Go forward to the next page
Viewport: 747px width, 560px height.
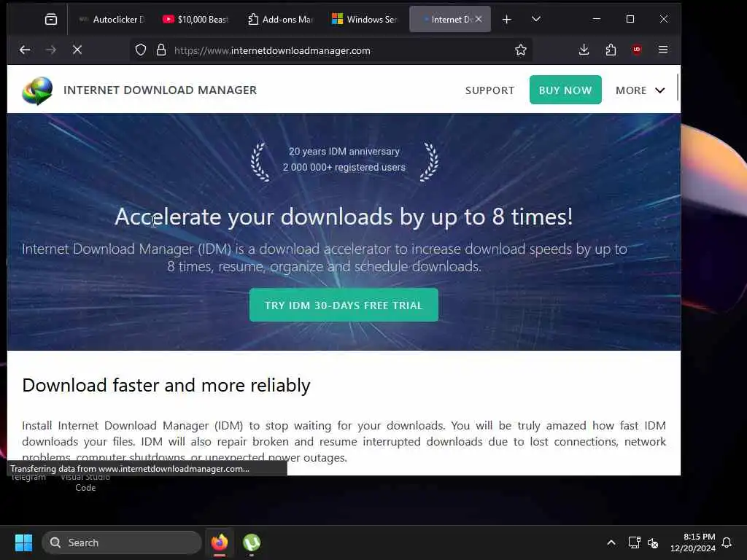(x=51, y=50)
